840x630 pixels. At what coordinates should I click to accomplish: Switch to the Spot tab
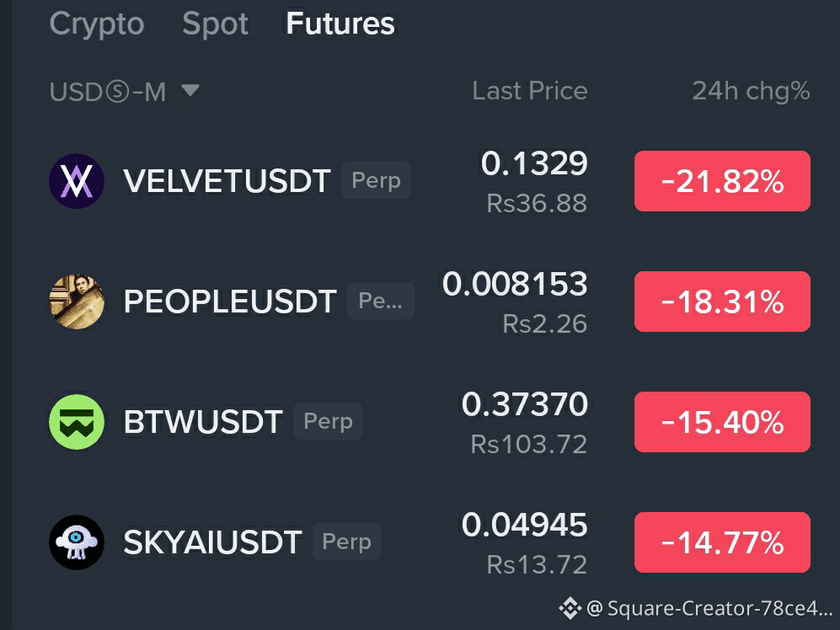216,24
